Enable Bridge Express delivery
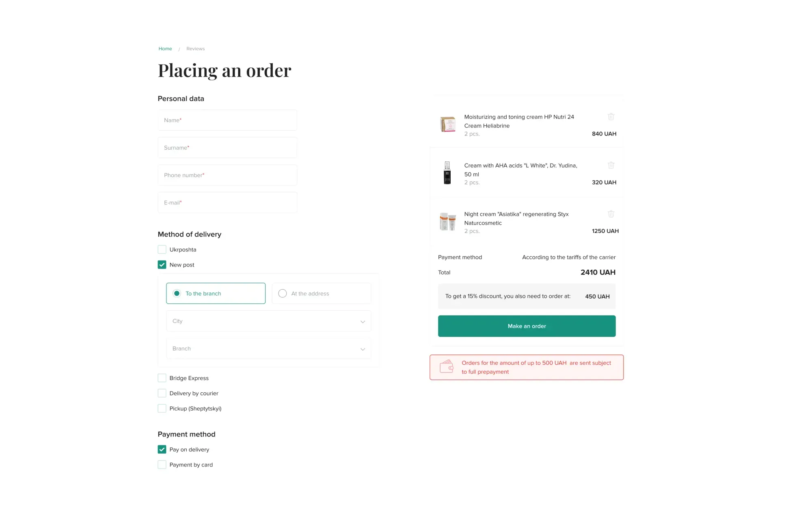 tap(162, 378)
